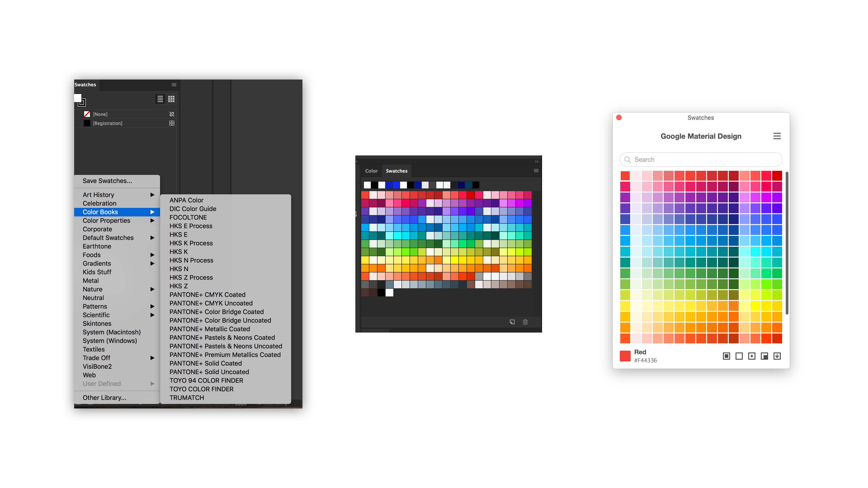Click the empty-square stroke icon in Material panel
The width and height of the screenshot is (868, 488).
pos(739,356)
